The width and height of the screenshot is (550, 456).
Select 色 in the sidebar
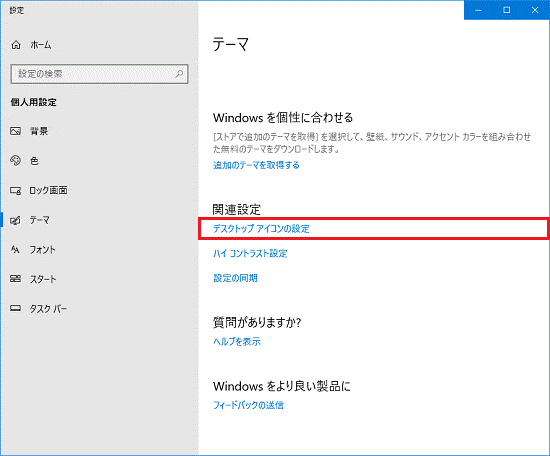coord(99,161)
